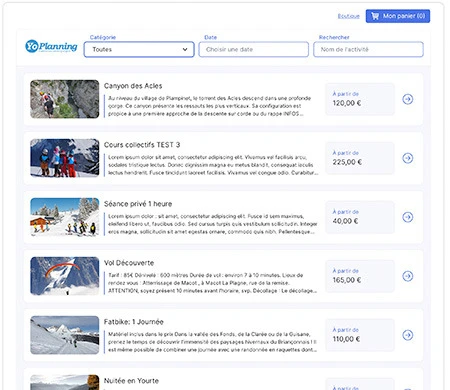Click the Vol Découverte title
The image size is (450, 390).
point(129,263)
